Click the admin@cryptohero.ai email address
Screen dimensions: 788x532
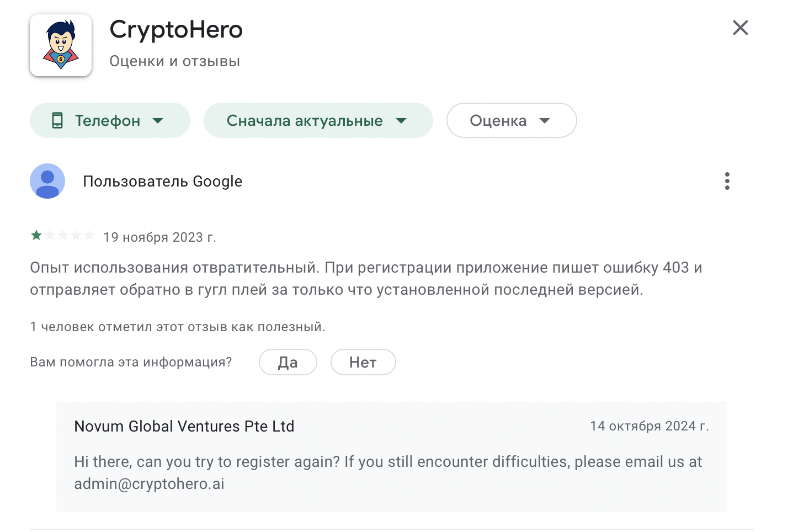[149, 484]
